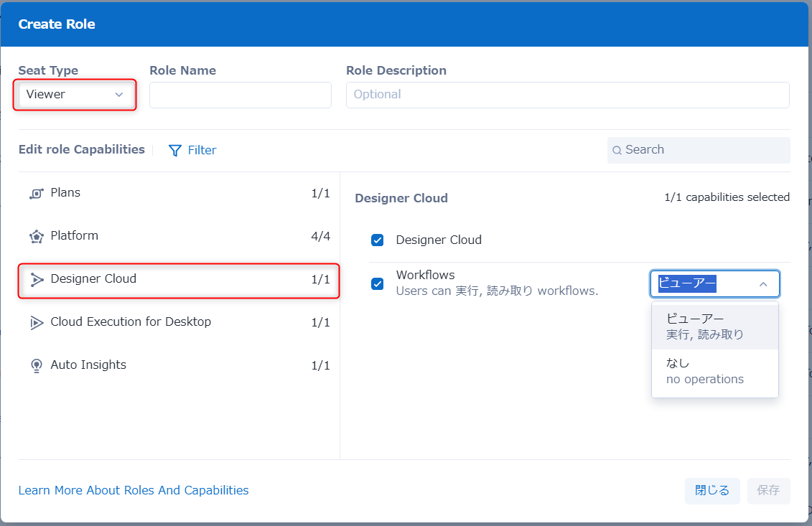Click the Plans category icon
The image size is (812, 526).
pos(36,194)
